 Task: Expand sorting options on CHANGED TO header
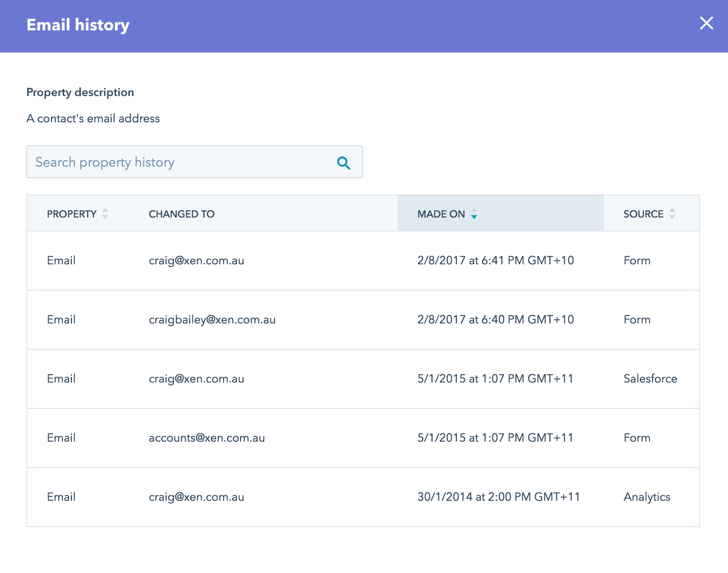click(x=182, y=214)
